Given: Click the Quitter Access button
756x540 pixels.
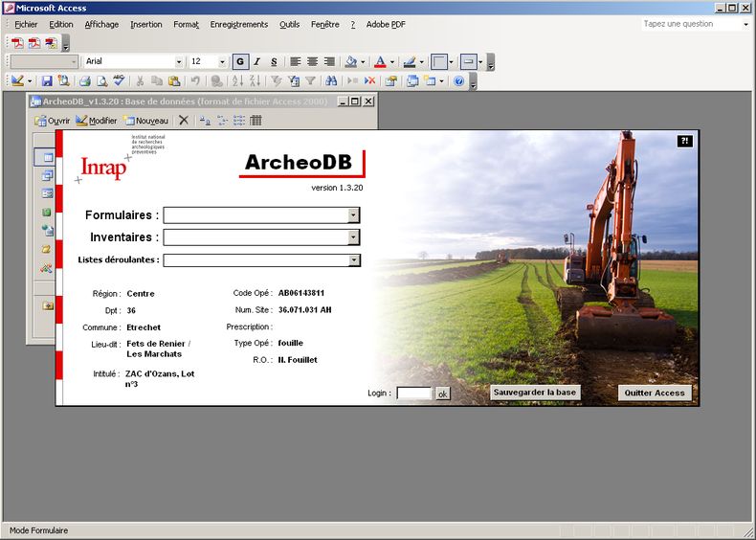Looking at the screenshot, I should pyautogui.click(x=655, y=393).
